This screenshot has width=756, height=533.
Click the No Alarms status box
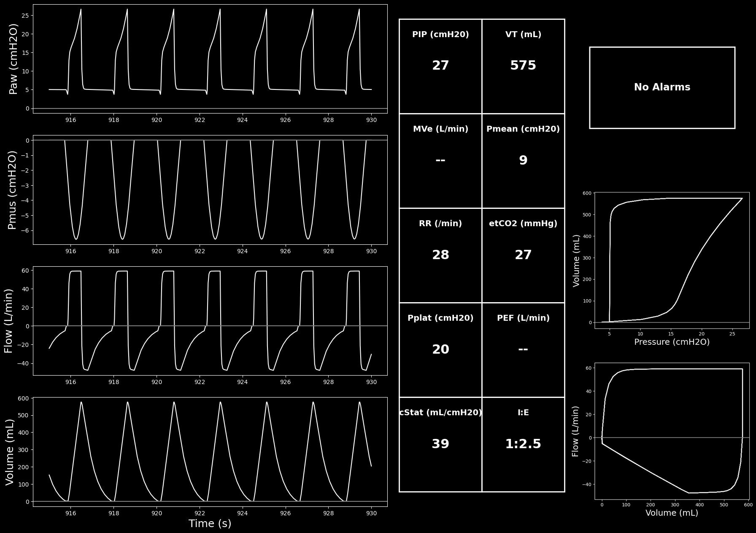[662, 87]
